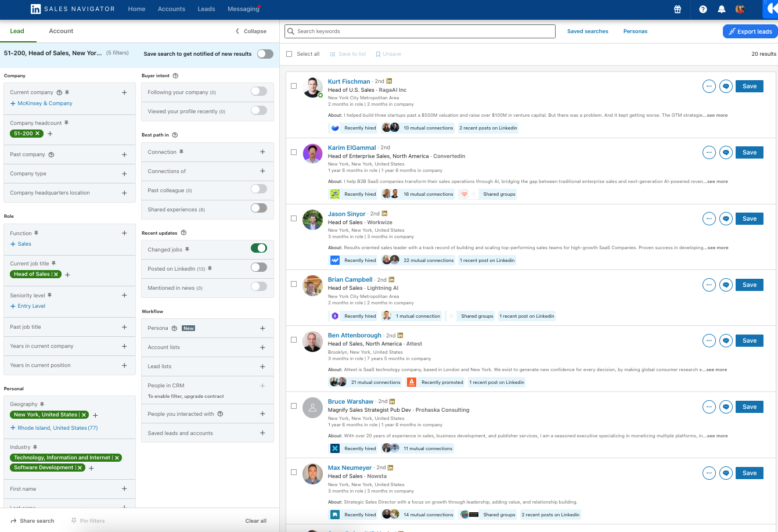The height and width of the screenshot is (532, 778).
Task: Expand the Past company filter
Action: point(124,154)
